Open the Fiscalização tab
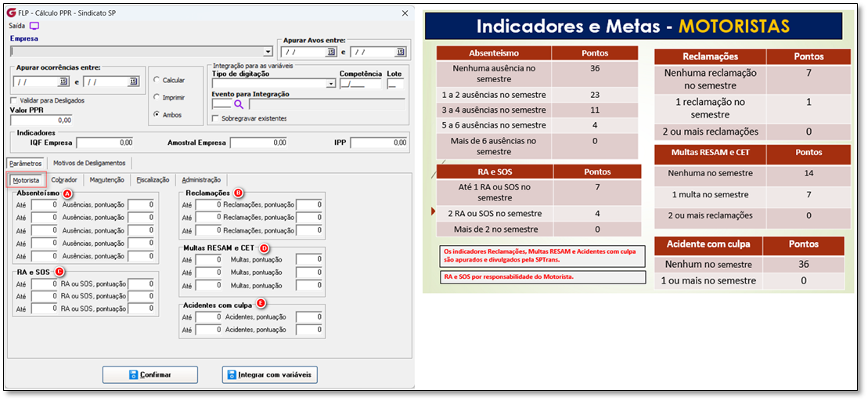This screenshot has width=868, height=401. (153, 180)
